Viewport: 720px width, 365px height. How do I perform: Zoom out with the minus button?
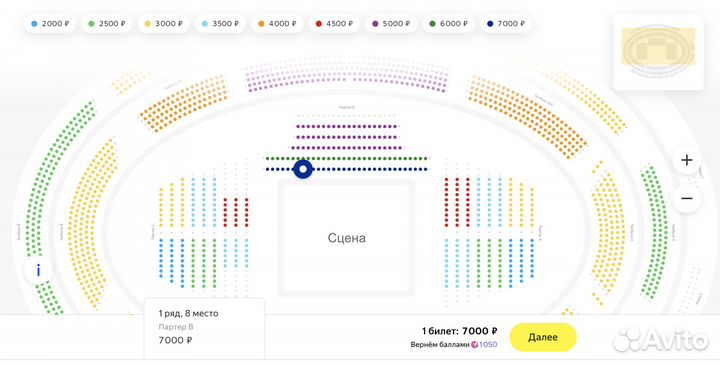point(686,198)
